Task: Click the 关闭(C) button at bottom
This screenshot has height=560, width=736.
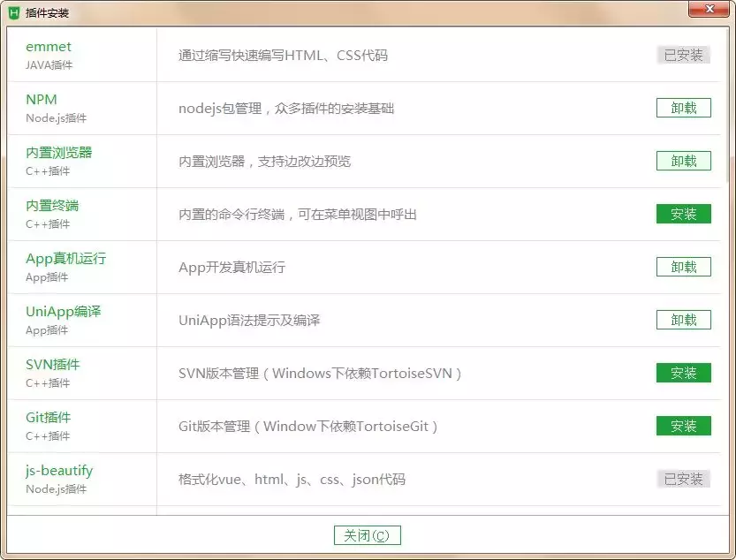Action: click(367, 534)
